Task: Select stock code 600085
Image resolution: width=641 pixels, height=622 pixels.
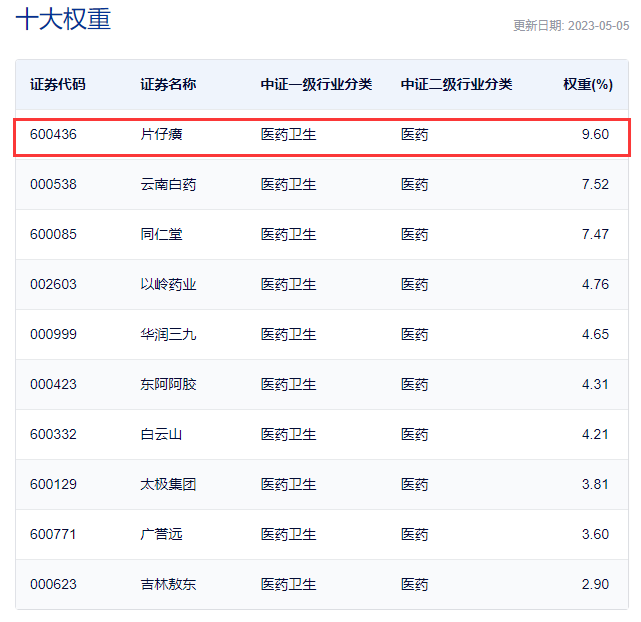Action: 53,234
